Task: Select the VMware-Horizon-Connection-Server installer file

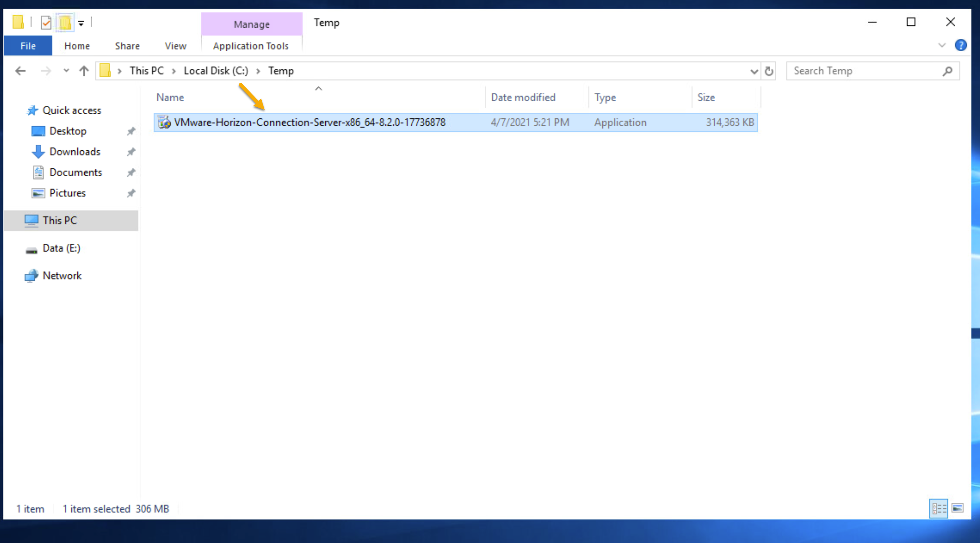Action: (455, 122)
